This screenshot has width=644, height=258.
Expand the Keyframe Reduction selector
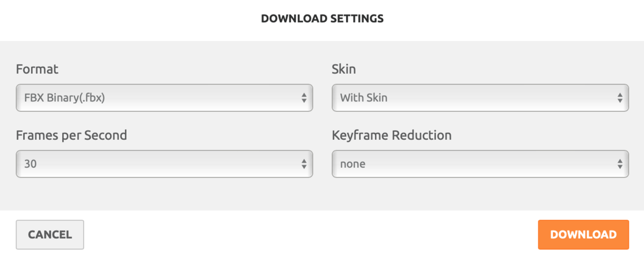click(480, 164)
